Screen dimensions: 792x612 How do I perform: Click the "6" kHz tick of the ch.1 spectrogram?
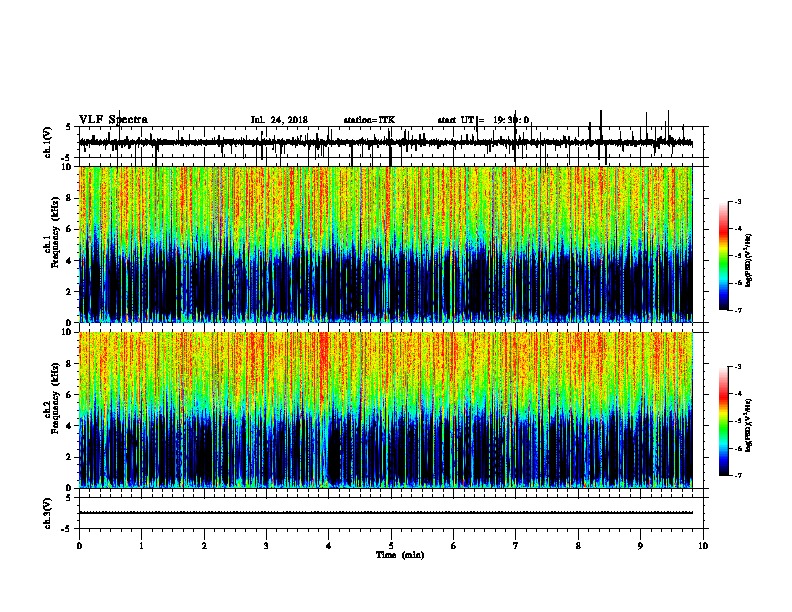tap(69, 229)
